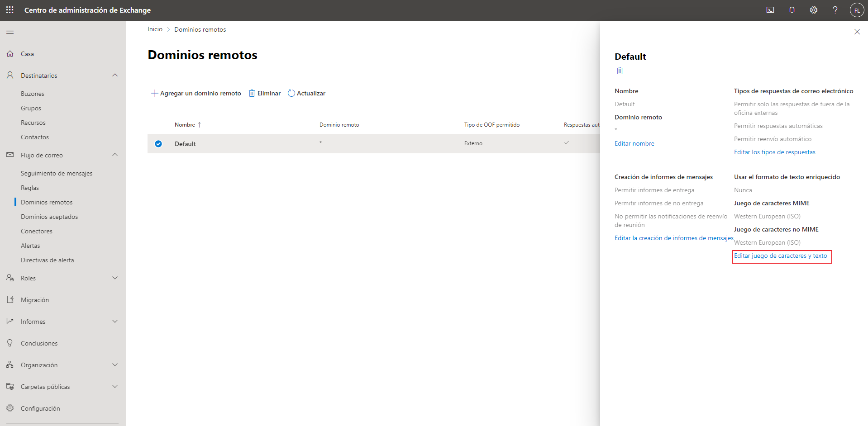This screenshot has height=426, width=868.
Task: Open the notifications bell icon
Action: pos(792,10)
